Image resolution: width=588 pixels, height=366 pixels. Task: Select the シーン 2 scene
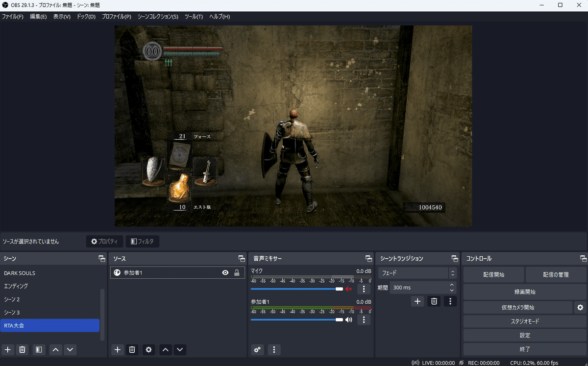click(50, 299)
